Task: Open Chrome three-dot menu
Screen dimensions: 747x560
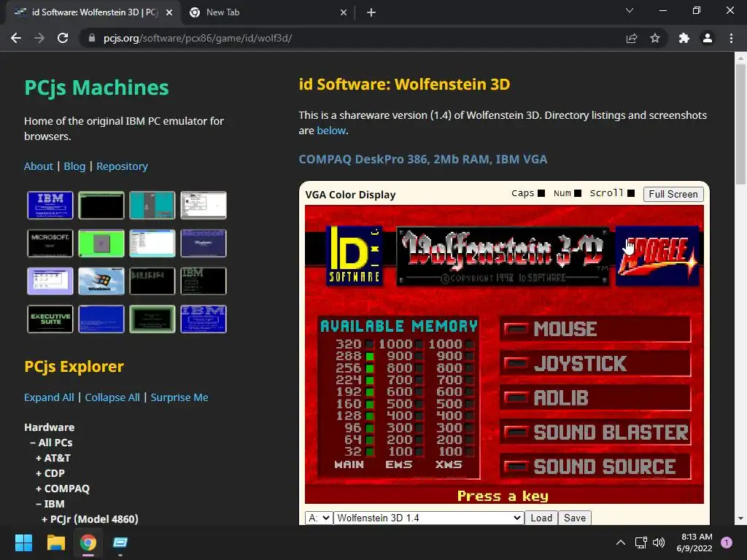Action: [731, 38]
